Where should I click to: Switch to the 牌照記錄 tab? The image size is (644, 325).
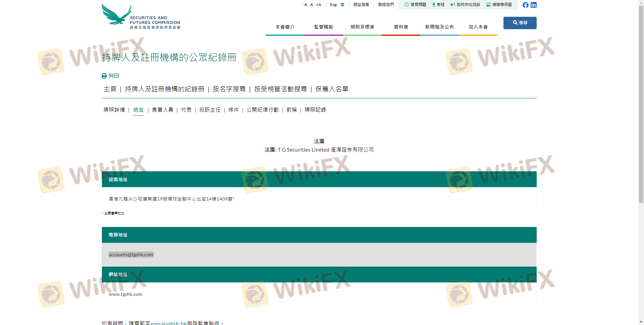[315, 110]
